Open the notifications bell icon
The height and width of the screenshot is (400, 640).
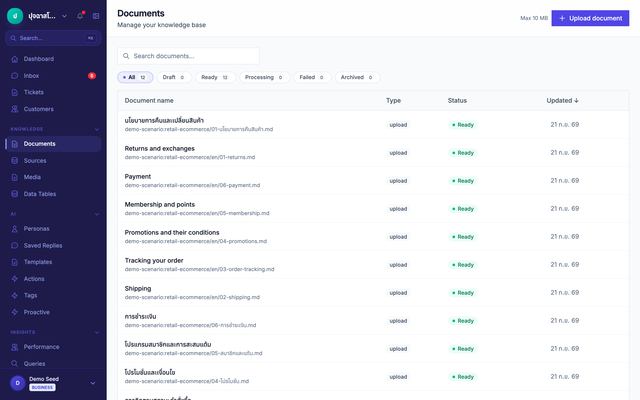point(80,16)
